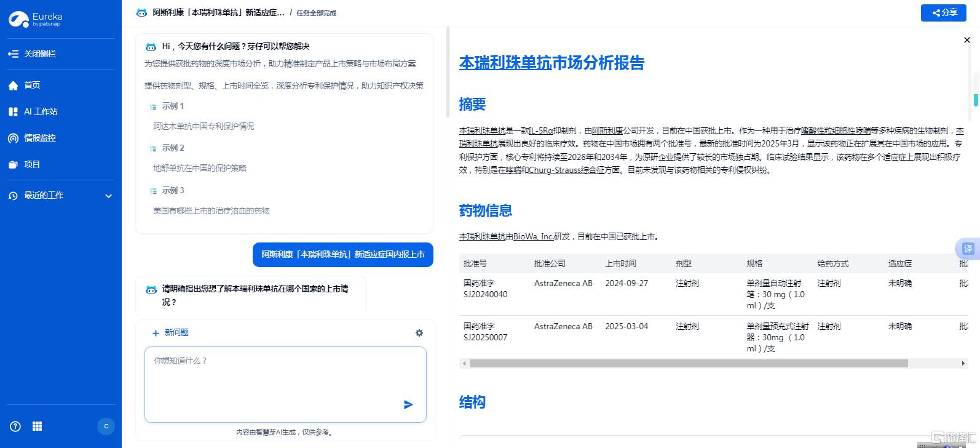980x448 pixels.
Task: Expand 最近的工作 recent work chevron
Action: [108, 196]
